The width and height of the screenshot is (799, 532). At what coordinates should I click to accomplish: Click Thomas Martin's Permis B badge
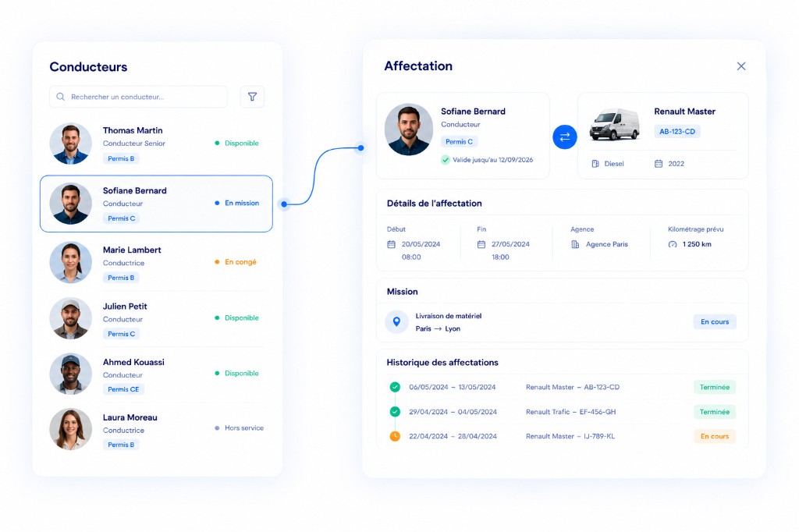point(121,158)
